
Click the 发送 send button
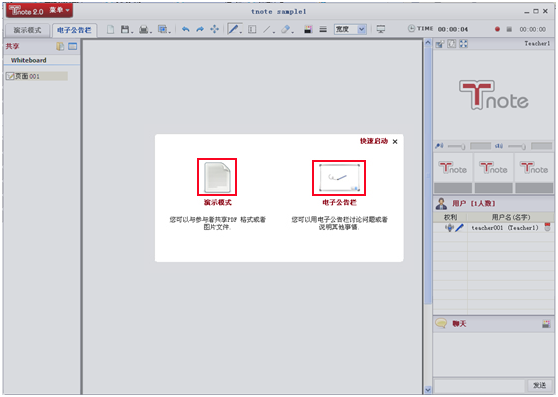pos(539,385)
